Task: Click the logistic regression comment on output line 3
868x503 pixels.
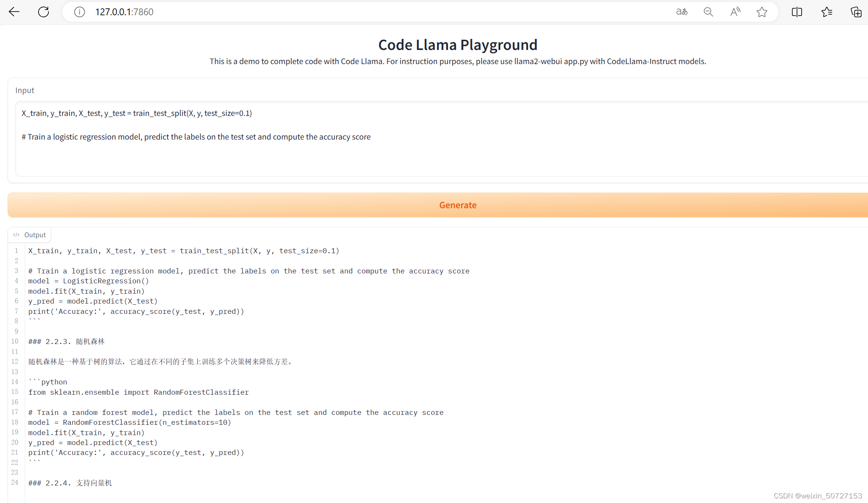Action: click(x=249, y=271)
